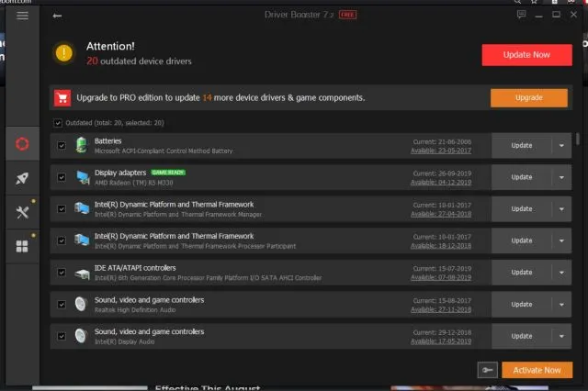This screenshot has height=391, width=588.
Task: Uncheck the Display adapters checkbox
Action: 62,177
